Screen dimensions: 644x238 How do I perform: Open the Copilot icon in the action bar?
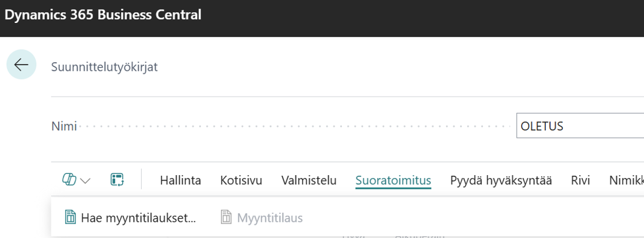tap(68, 180)
